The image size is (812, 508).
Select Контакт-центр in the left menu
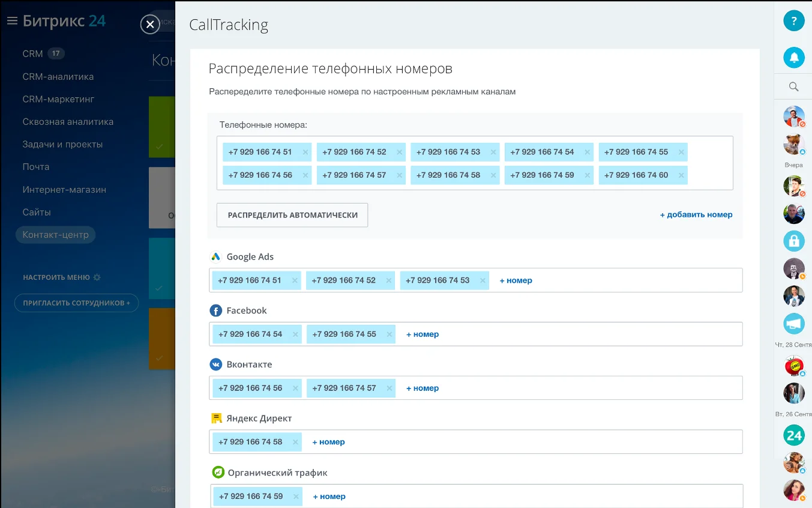tap(55, 235)
